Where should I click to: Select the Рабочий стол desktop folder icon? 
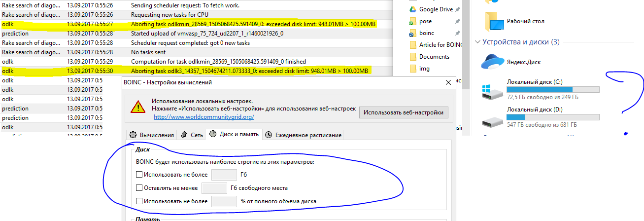click(494, 22)
